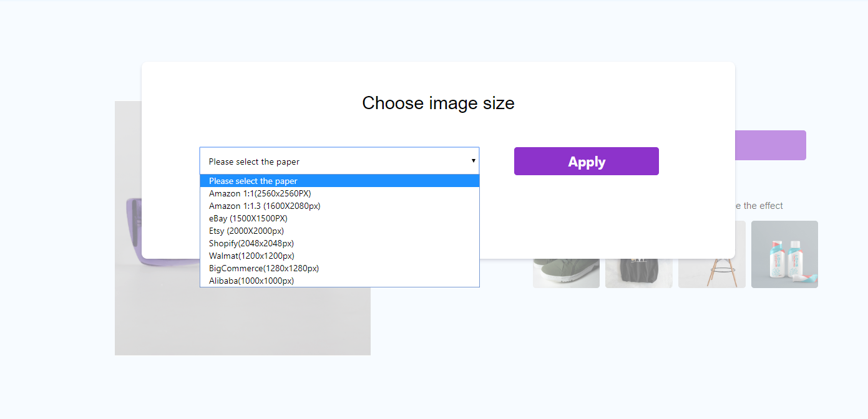Click the faded purple button behind dialog

click(x=771, y=145)
